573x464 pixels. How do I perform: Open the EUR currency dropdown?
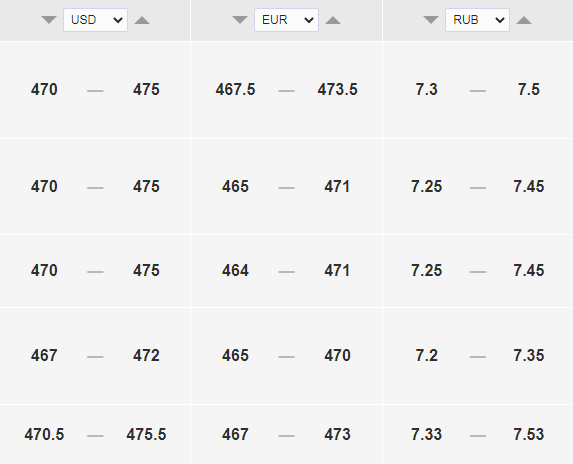(286, 20)
